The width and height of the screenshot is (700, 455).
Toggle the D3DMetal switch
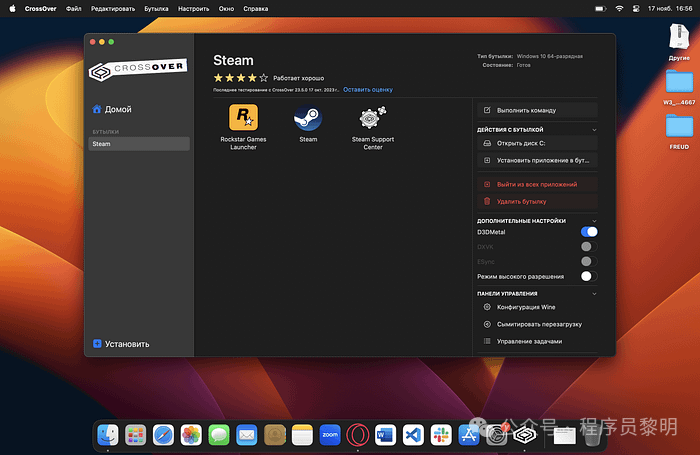click(589, 232)
